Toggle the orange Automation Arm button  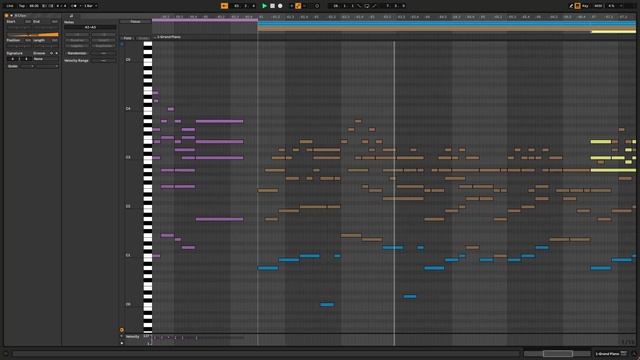point(298,6)
